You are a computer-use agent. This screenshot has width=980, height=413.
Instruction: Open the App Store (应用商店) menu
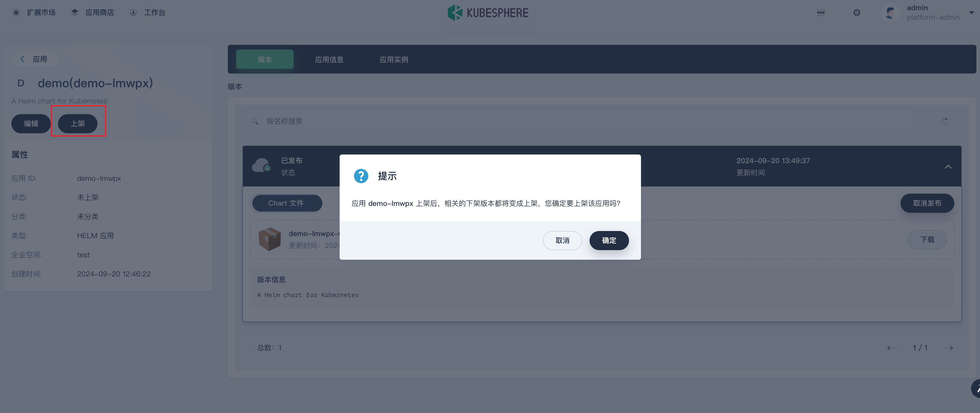tap(92, 13)
